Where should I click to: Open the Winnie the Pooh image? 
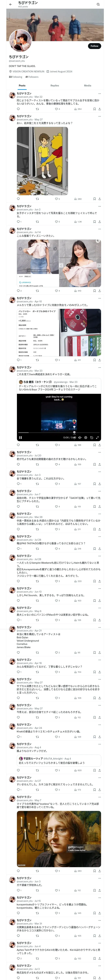click(43, 161)
